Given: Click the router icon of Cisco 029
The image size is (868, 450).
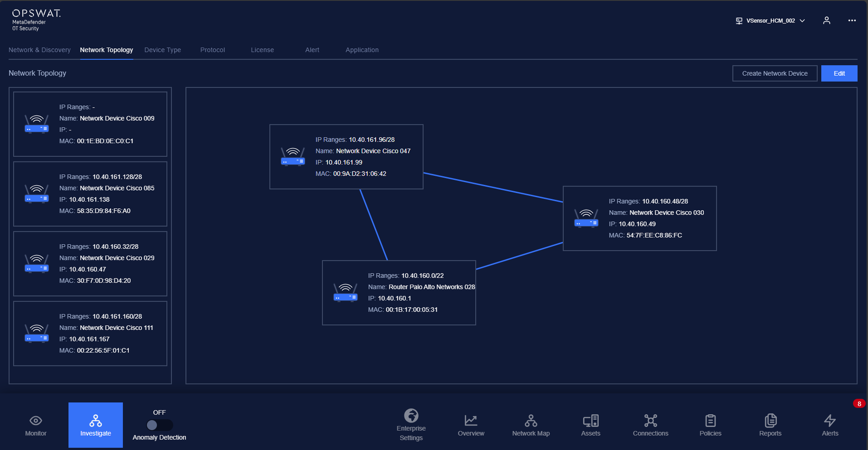Looking at the screenshot, I should (x=37, y=263).
